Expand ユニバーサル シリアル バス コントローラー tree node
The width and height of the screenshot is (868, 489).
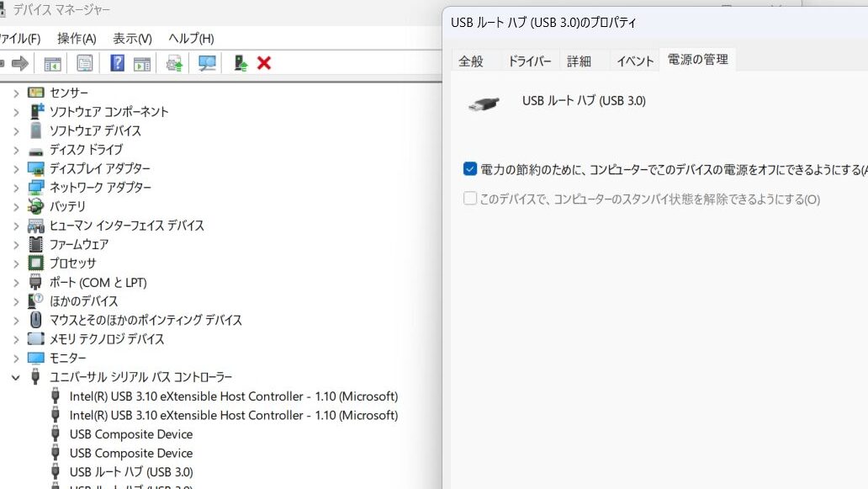click(15, 377)
